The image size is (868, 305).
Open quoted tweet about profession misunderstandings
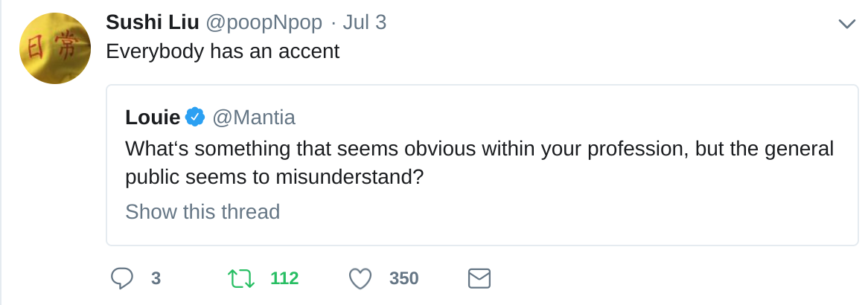click(479, 149)
